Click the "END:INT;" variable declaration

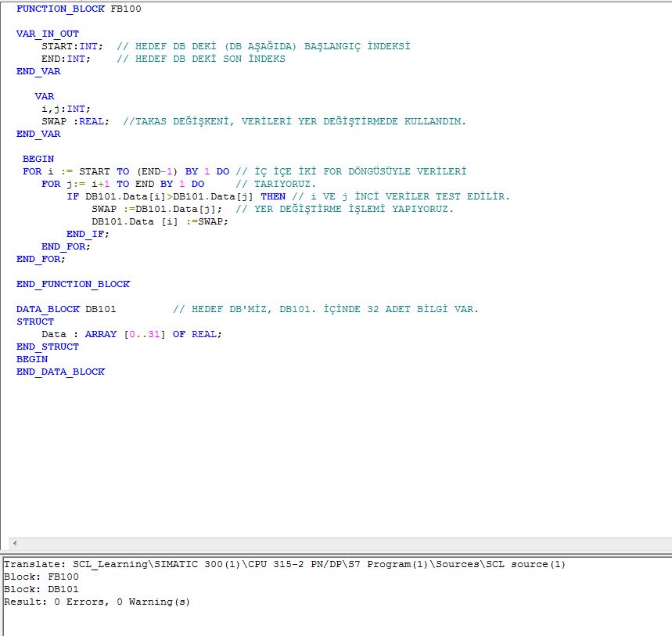[x=66, y=59]
